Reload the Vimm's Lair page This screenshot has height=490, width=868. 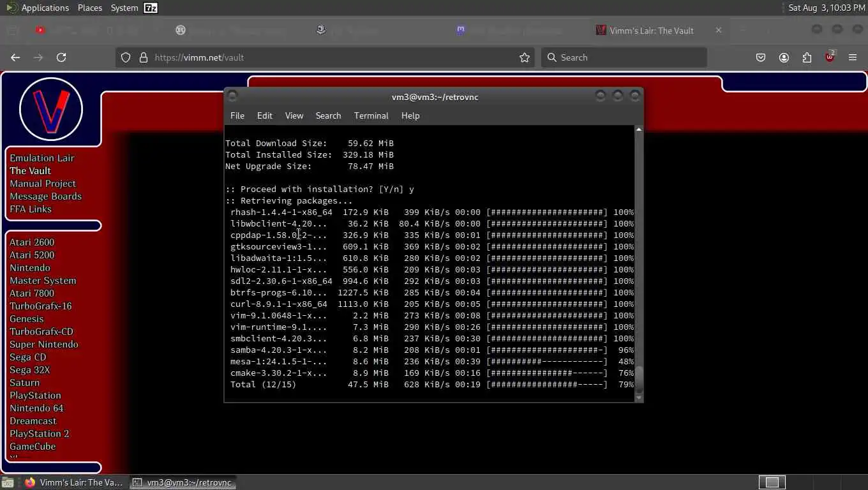61,57
